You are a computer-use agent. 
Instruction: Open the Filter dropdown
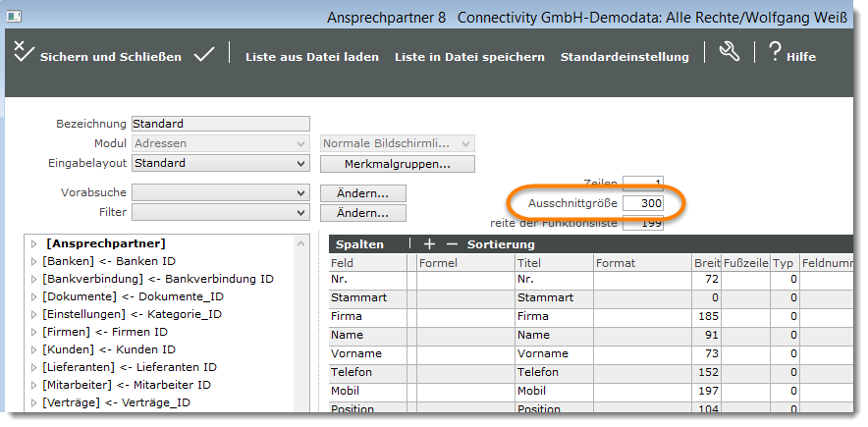pyautogui.click(x=300, y=211)
